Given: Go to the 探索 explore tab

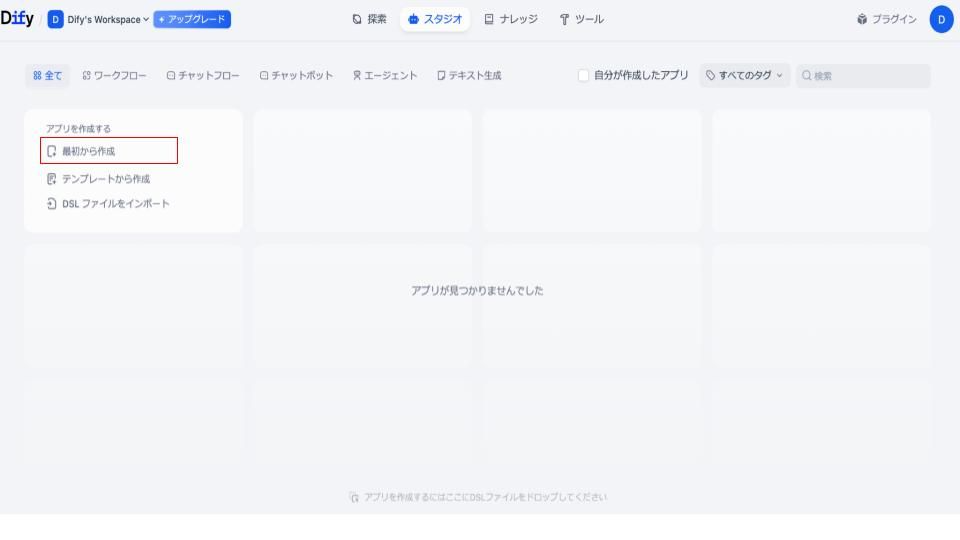Looking at the screenshot, I should pyautogui.click(x=370, y=19).
